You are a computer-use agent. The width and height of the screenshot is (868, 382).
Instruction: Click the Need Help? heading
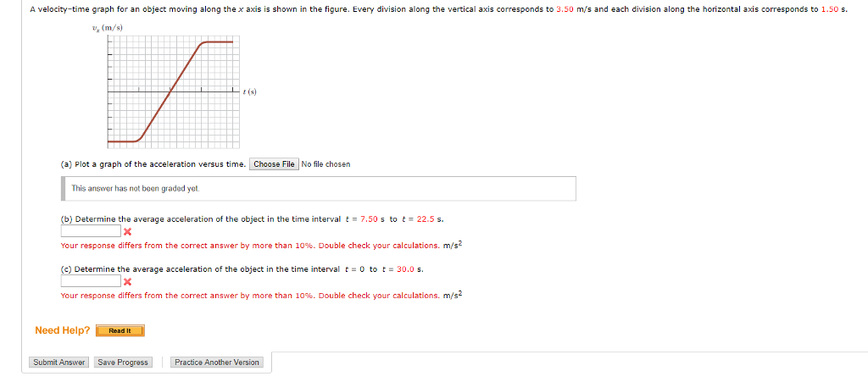[x=63, y=330]
